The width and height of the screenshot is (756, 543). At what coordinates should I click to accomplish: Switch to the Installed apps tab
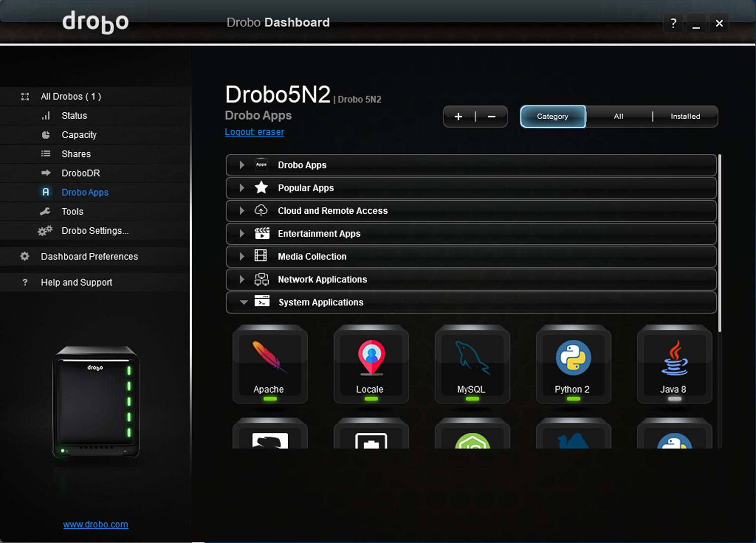(685, 117)
